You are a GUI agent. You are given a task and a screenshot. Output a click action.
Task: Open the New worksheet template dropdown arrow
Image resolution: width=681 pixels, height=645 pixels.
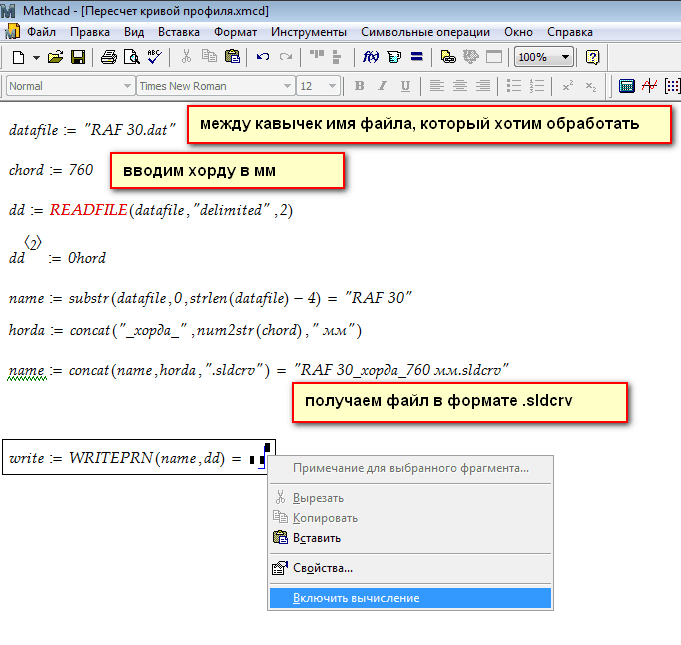pos(36,57)
